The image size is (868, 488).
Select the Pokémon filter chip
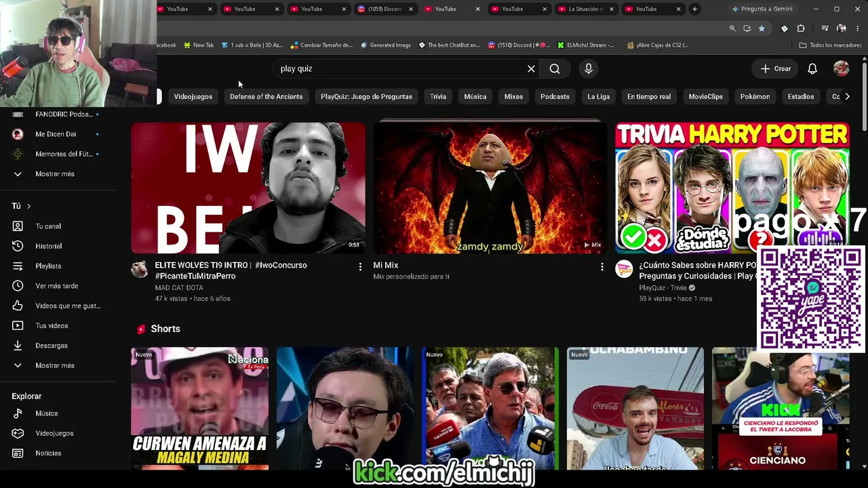pyautogui.click(x=755, y=96)
